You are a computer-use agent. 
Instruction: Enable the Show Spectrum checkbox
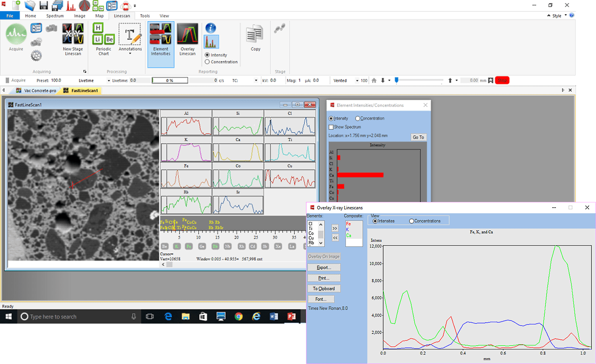(x=331, y=127)
